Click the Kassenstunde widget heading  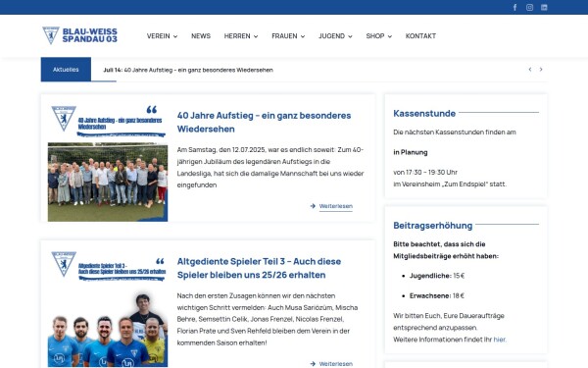[x=424, y=114]
